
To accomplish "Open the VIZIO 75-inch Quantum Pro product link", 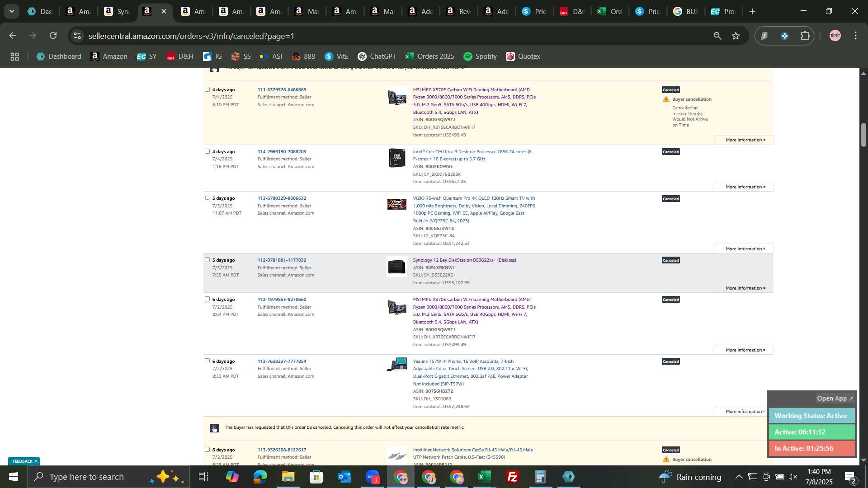I will 474,209.
